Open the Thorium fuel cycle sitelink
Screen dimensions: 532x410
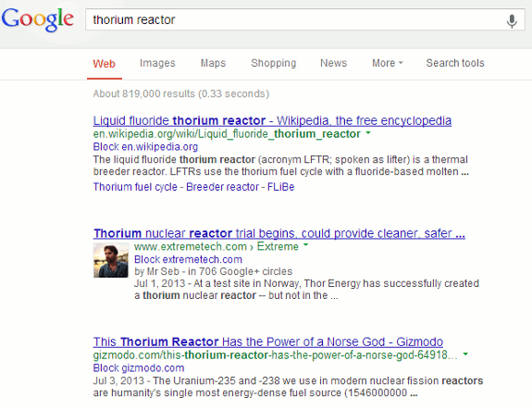[135, 187]
